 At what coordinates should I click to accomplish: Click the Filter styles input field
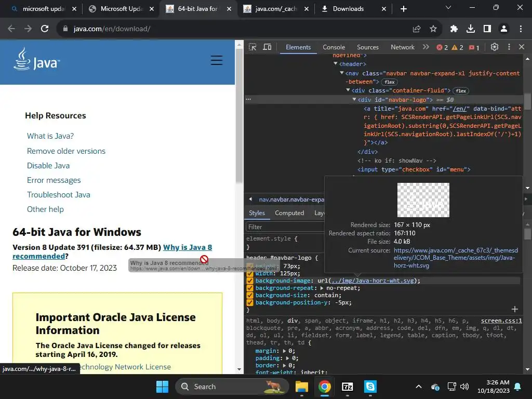[x=284, y=227]
